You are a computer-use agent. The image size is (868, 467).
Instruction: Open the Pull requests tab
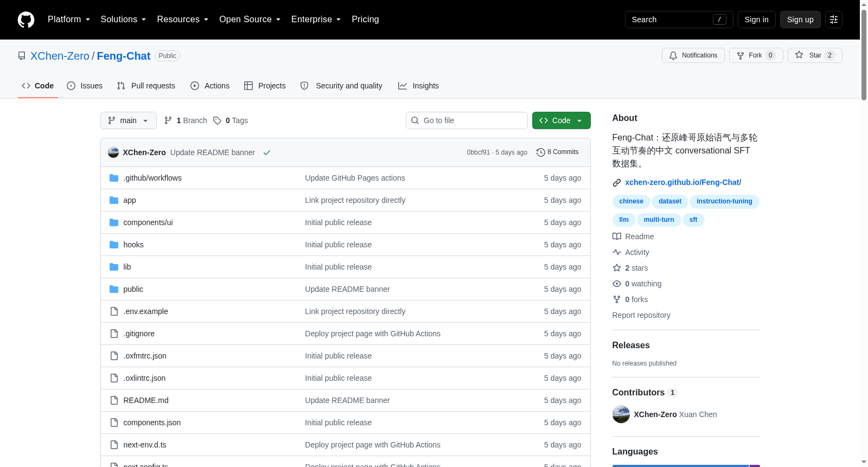(146, 86)
